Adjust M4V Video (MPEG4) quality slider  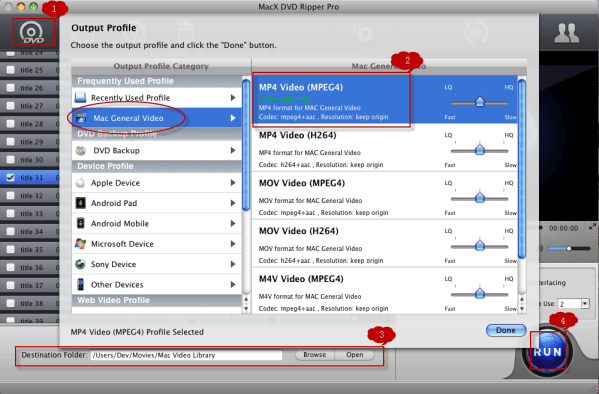pyautogui.click(x=479, y=293)
